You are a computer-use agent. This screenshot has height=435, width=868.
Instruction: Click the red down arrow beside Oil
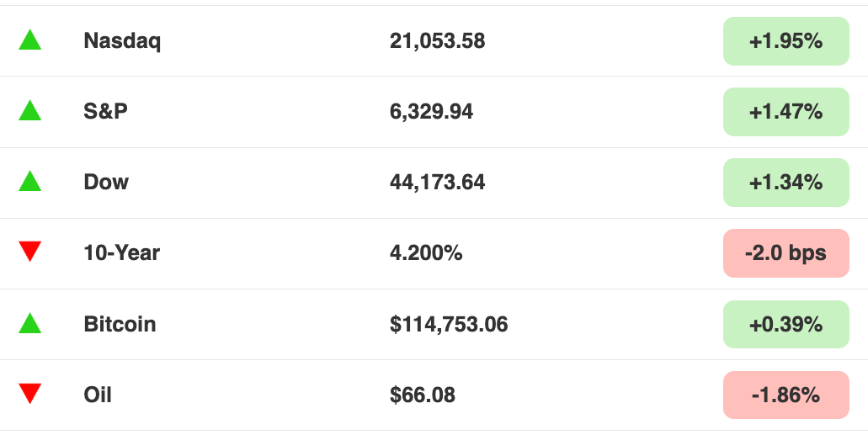tap(30, 393)
